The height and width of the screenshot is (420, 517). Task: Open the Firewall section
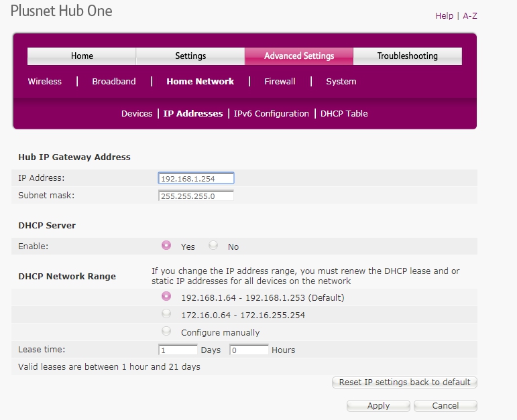(x=280, y=82)
